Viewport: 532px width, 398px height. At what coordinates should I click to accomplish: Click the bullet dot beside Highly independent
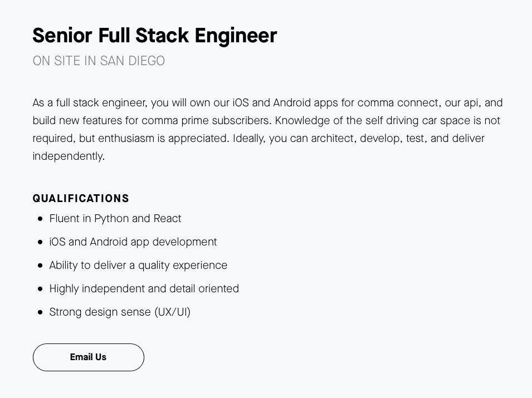coord(40,289)
